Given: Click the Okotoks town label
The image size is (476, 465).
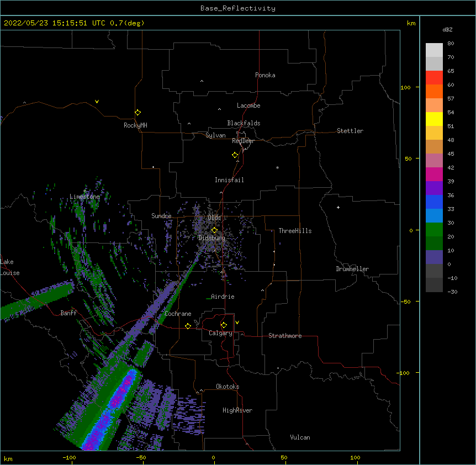Looking at the screenshot, I should [x=228, y=387].
